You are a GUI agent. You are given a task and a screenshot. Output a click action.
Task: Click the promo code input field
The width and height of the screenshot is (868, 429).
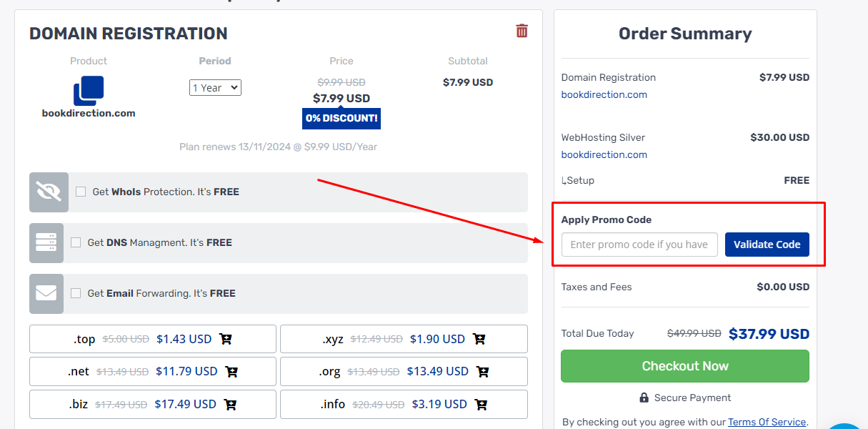(639, 245)
